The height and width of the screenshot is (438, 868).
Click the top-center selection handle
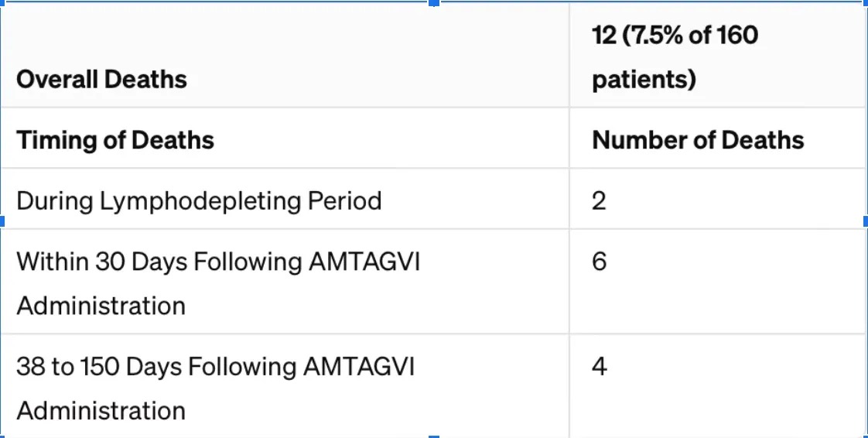434,2
